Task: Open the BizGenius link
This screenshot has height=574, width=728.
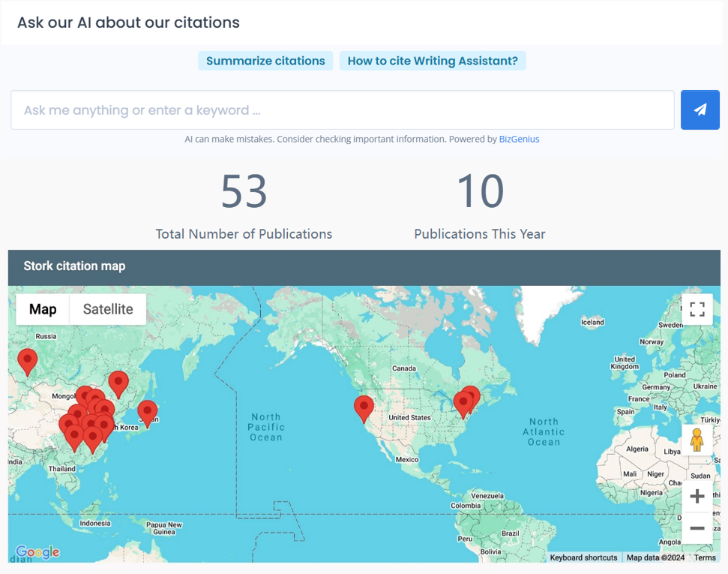Action: coord(519,139)
